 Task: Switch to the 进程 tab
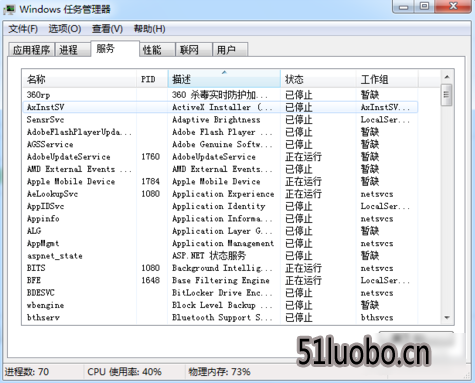(x=72, y=50)
